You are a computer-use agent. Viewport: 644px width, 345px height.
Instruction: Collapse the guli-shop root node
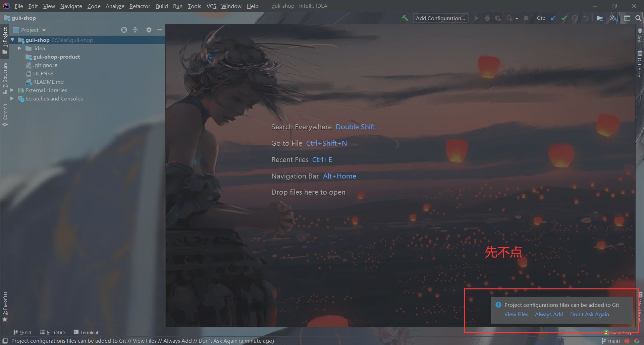point(12,40)
